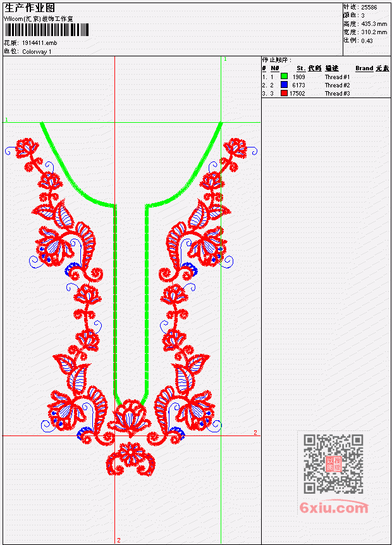Click the red guide marker 2 at the bottom
Image resolution: width=392 pixels, height=545 pixels.
[119, 540]
